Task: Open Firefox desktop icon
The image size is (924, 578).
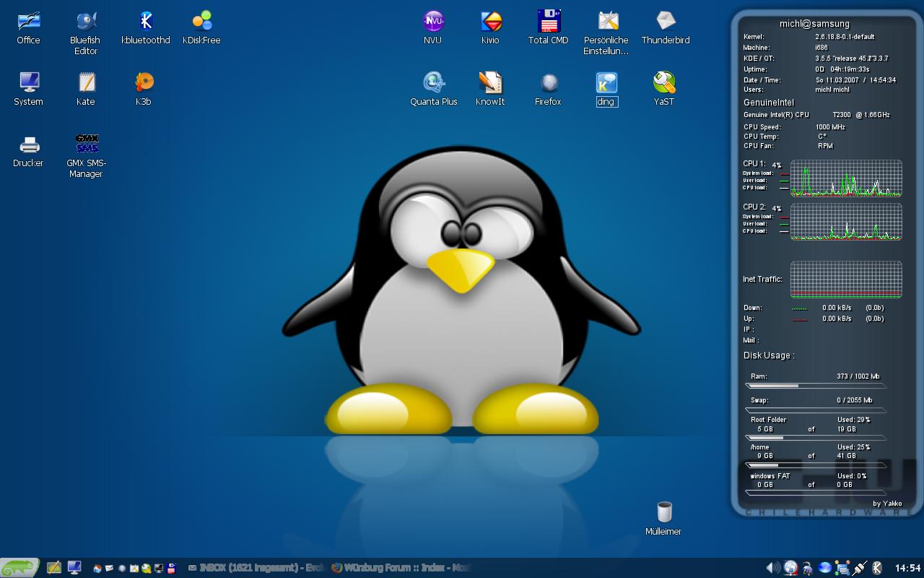Action: tap(549, 90)
